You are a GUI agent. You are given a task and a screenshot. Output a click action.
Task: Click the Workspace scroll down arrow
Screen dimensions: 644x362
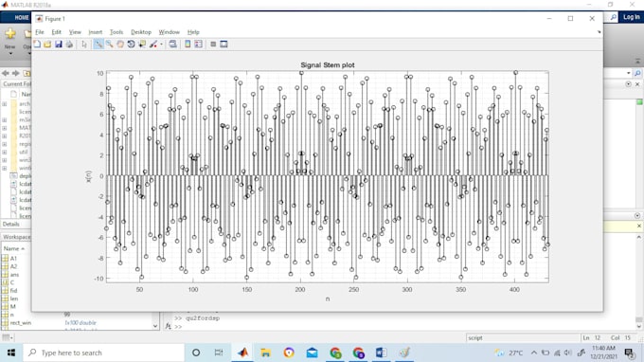tap(155, 326)
